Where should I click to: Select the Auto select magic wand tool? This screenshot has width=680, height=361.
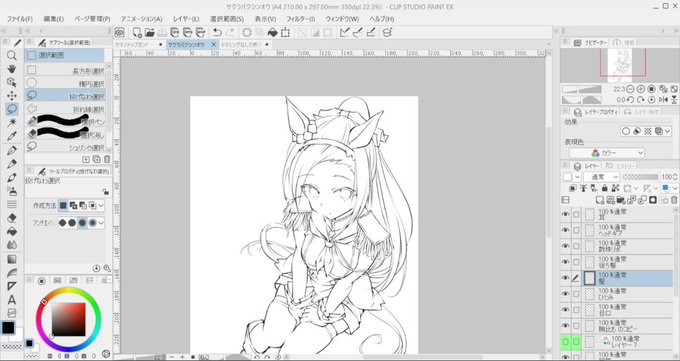tap(12, 122)
